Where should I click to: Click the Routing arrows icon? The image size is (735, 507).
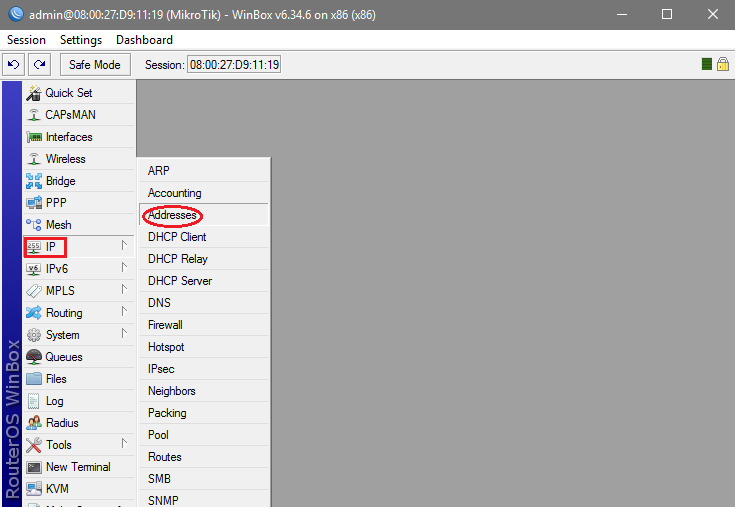click(34, 313)
